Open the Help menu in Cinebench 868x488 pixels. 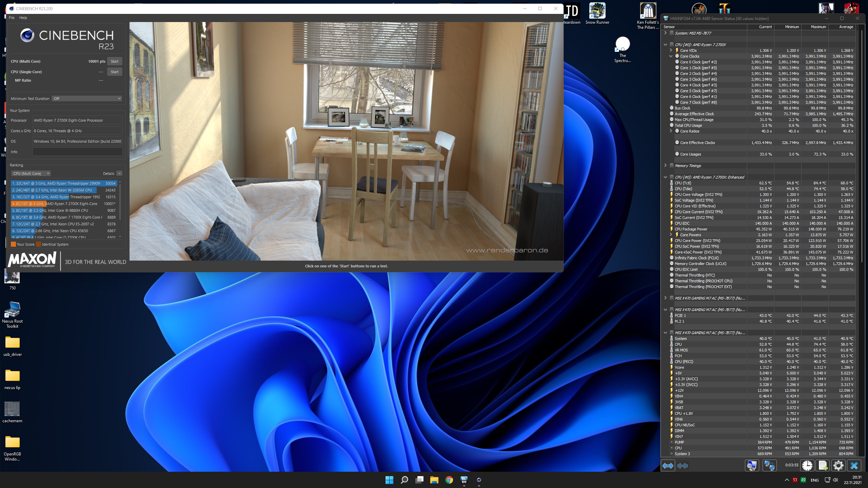(x=23, y=18)
